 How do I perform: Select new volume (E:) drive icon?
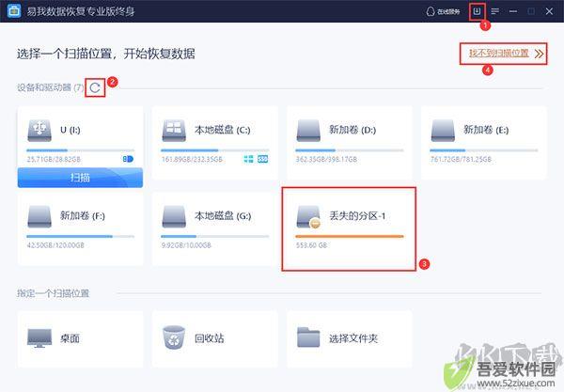coord(443,130)
